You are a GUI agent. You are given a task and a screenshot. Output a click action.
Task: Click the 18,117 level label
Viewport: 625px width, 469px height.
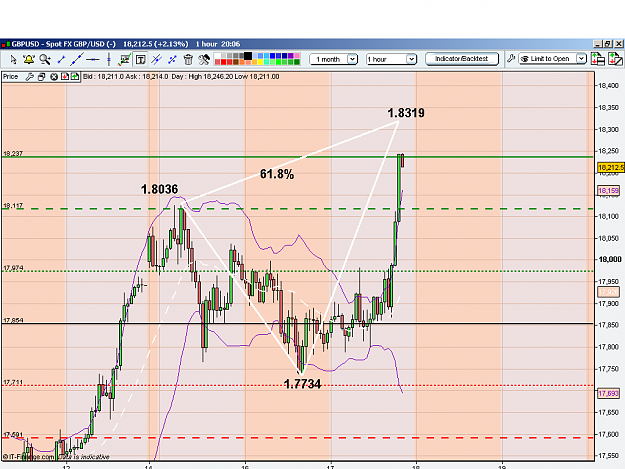tap(13, 206)
